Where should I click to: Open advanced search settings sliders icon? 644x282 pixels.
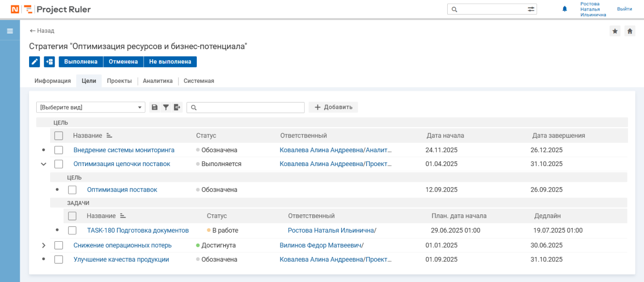(531, 9)
